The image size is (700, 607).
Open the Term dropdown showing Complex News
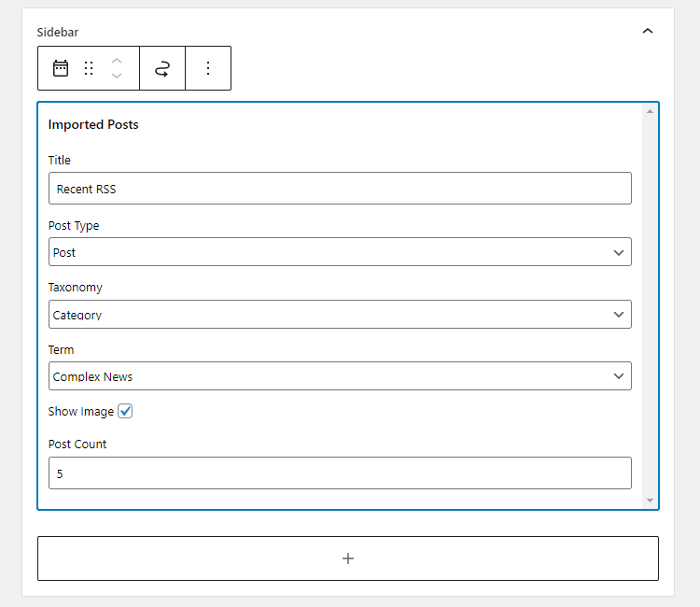click(340, 376)
